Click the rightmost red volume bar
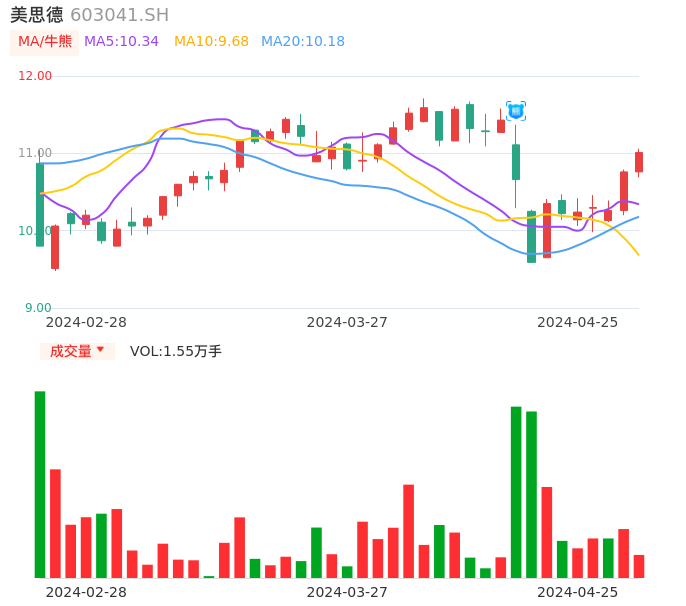 tap(639, 566)
